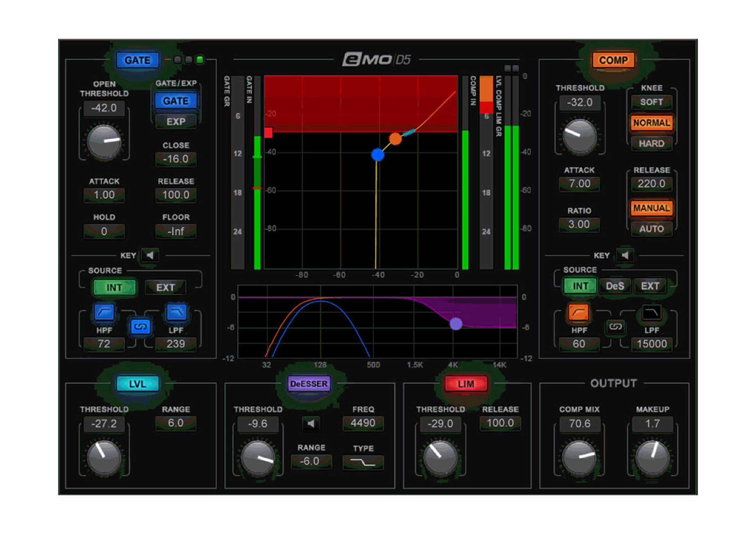The height and width of the screenshot is (536, 756).
Task: Click the green gate status indicator LED
Action: [200, 60]
